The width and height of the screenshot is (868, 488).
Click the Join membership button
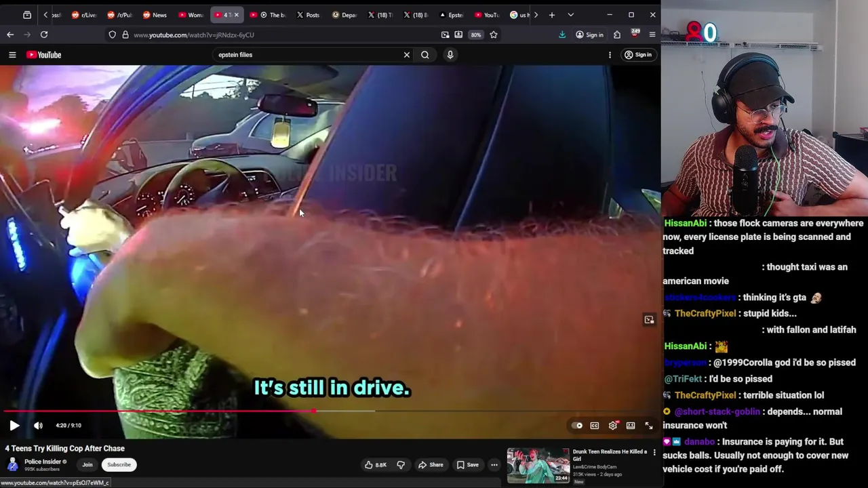[87, 465]
